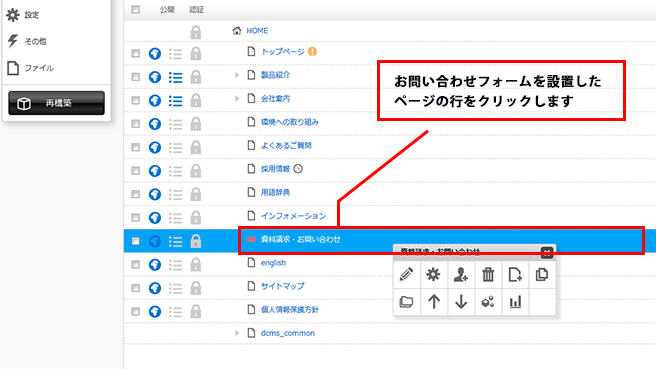Open page settings gear in the popup
This screenshot has width=656, height=369.
(x=433, y=275)
